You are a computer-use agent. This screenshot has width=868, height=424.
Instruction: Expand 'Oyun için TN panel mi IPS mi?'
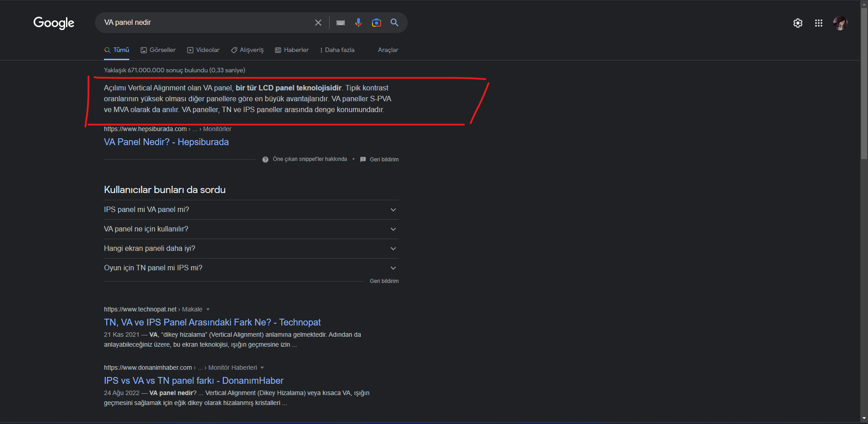tap(251, 268)
